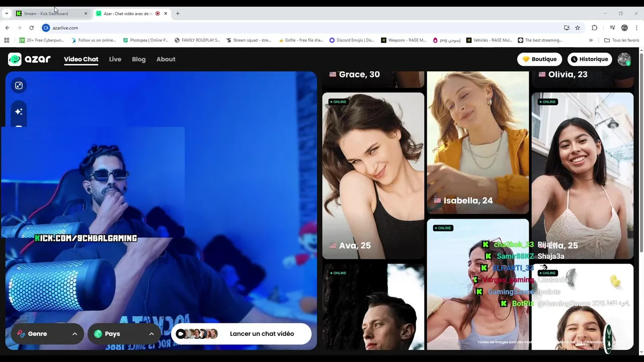Open the browser extensions puzzle icon
Screen dimensions: 644x362
[594, 28]
